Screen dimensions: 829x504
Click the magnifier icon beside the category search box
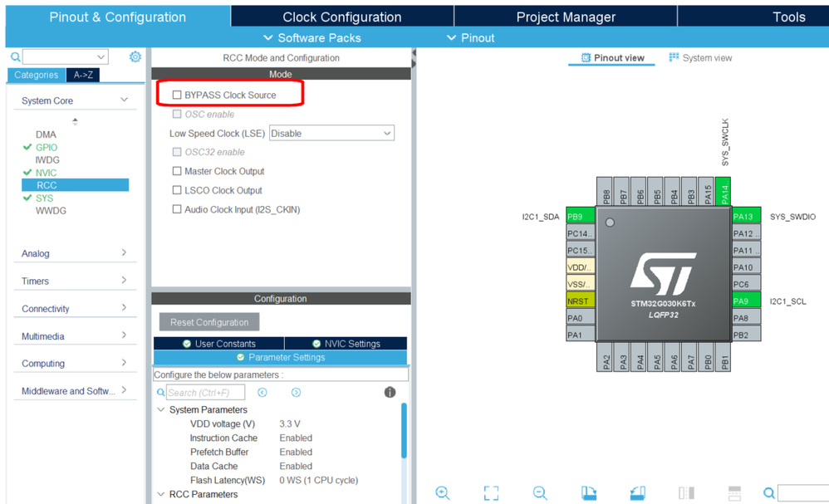tap(15, 56)
